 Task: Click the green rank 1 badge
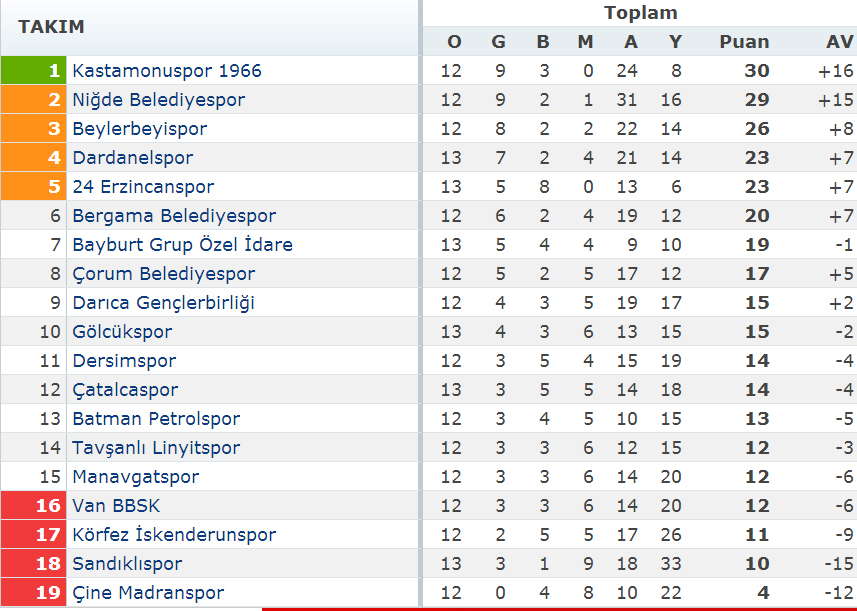[x=33, y=70]
